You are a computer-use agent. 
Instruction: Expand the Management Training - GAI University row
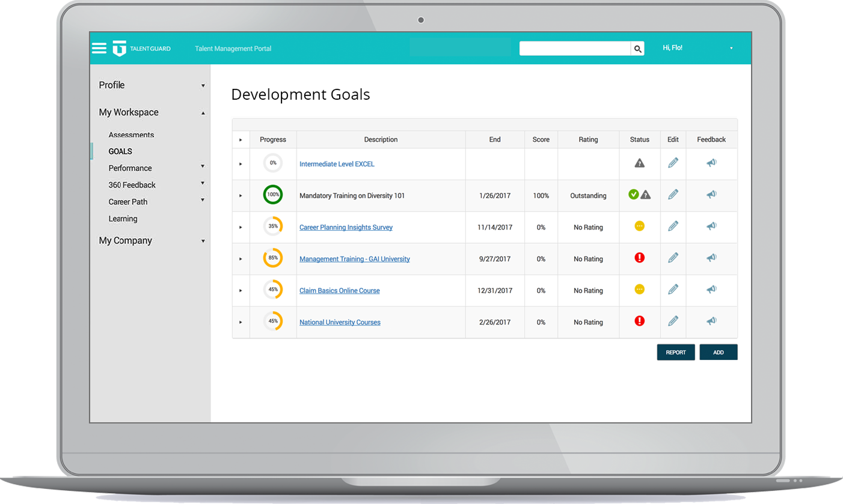pyautogui.click(x=241, y=259)
